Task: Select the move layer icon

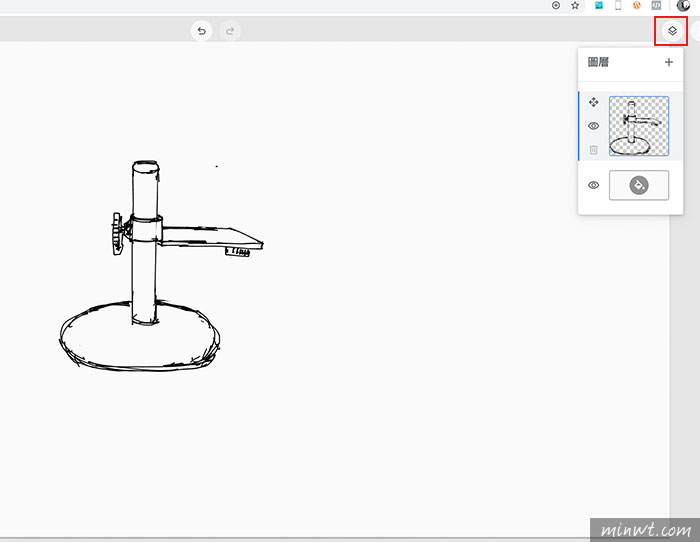Action: coord(593,102)
